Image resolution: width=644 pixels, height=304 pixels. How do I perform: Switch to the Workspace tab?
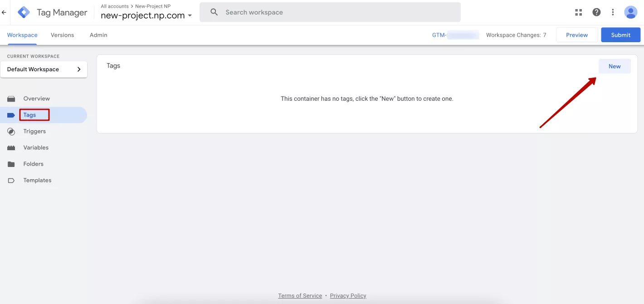point(22,35)
